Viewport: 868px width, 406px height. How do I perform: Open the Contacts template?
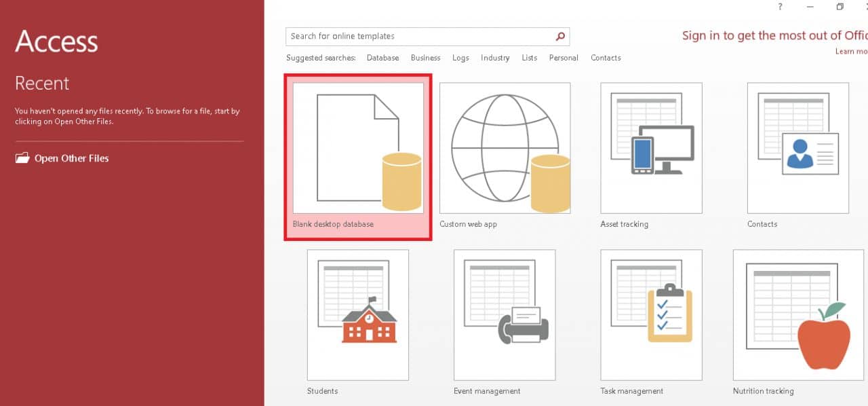point(797,148)
